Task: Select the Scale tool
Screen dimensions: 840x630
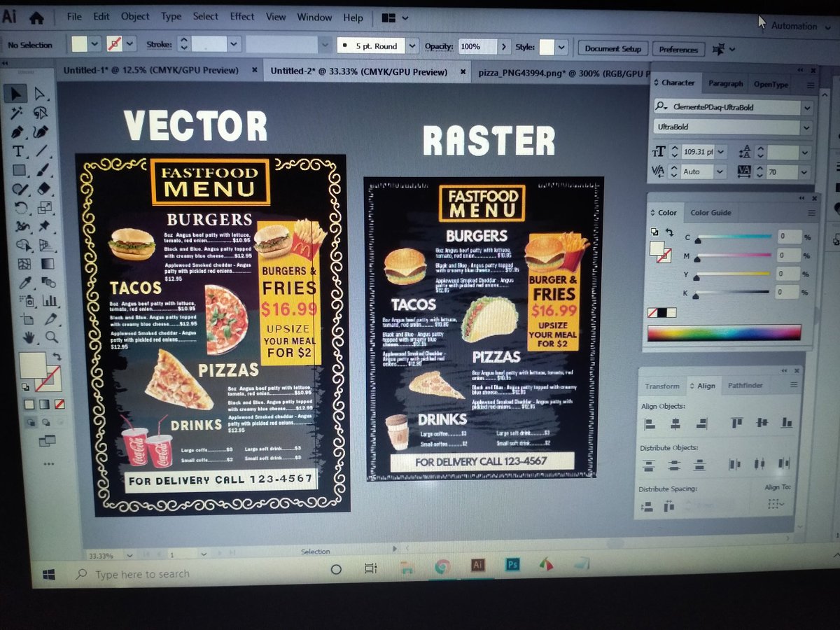Action: pos(44,207)
